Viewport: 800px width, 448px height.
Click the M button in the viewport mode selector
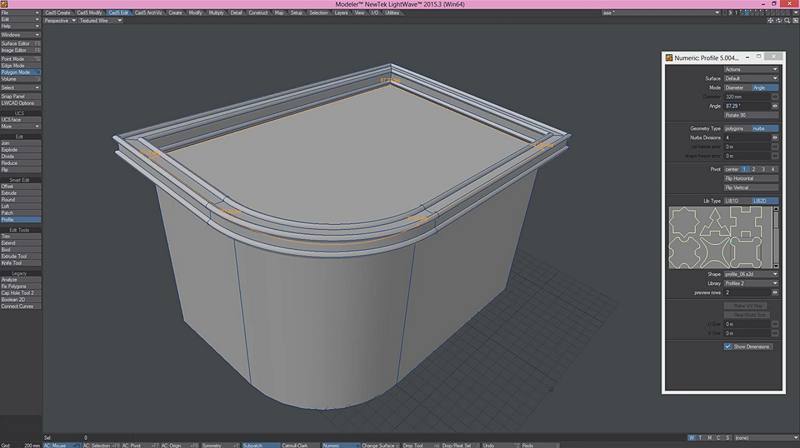coord(711,437)
